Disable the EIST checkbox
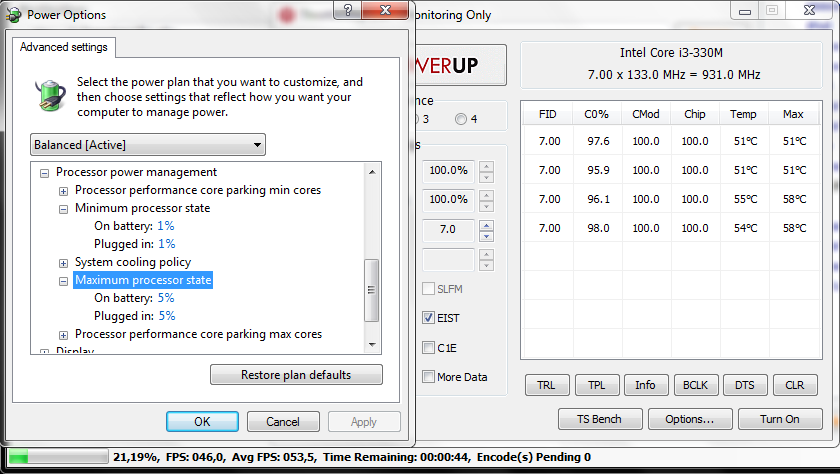The image size is (840, 474). pyautogui.click(x=428, y=318)
